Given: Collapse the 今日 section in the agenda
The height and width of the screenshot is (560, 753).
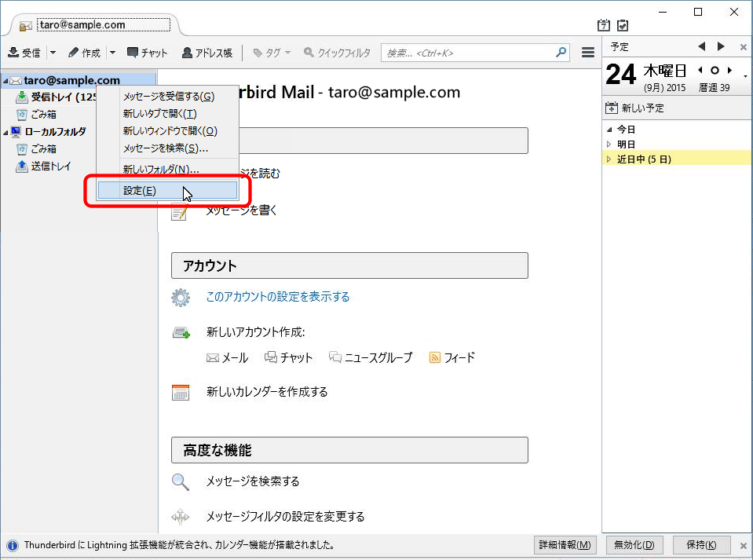Looking at the screenshot, I should [x=609, y=130].
